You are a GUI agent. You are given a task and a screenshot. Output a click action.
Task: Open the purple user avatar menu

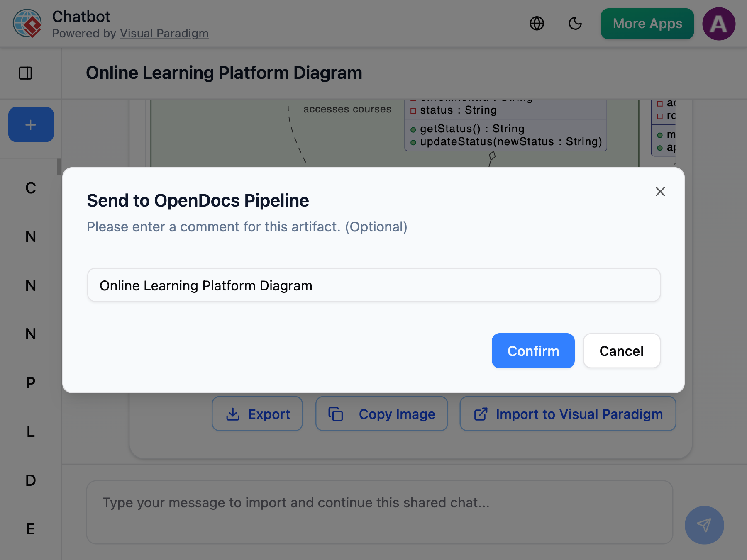719,24
